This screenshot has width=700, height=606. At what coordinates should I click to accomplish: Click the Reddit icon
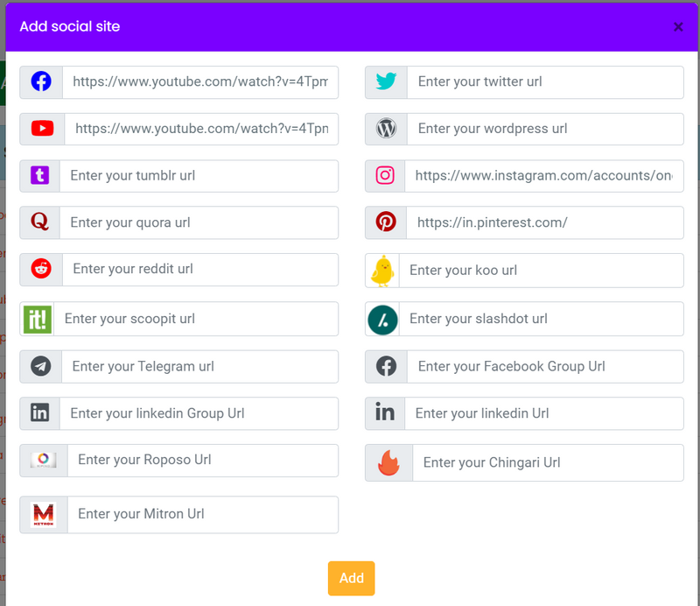pyautogui.click(x=41, y=269)
